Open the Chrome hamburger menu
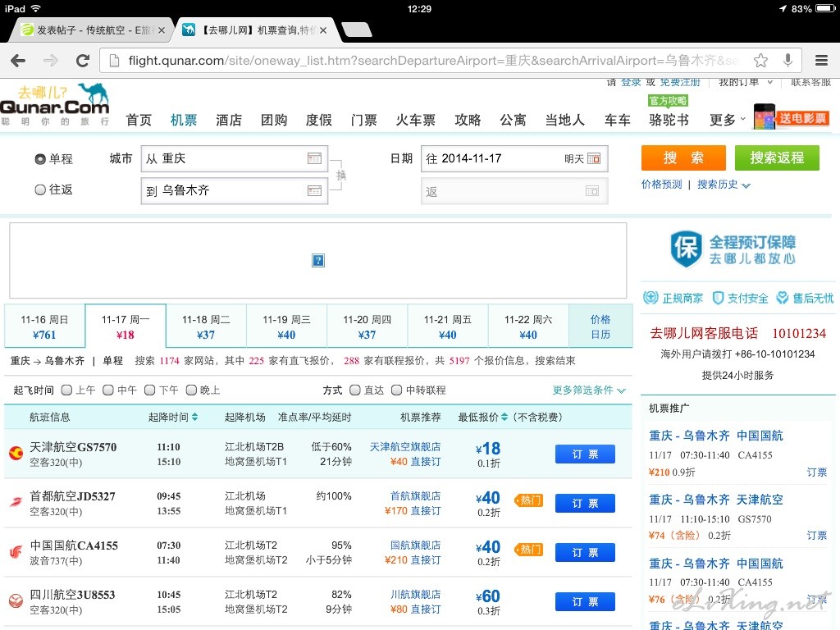Screen dimensions: 840x630 (821, 61)
